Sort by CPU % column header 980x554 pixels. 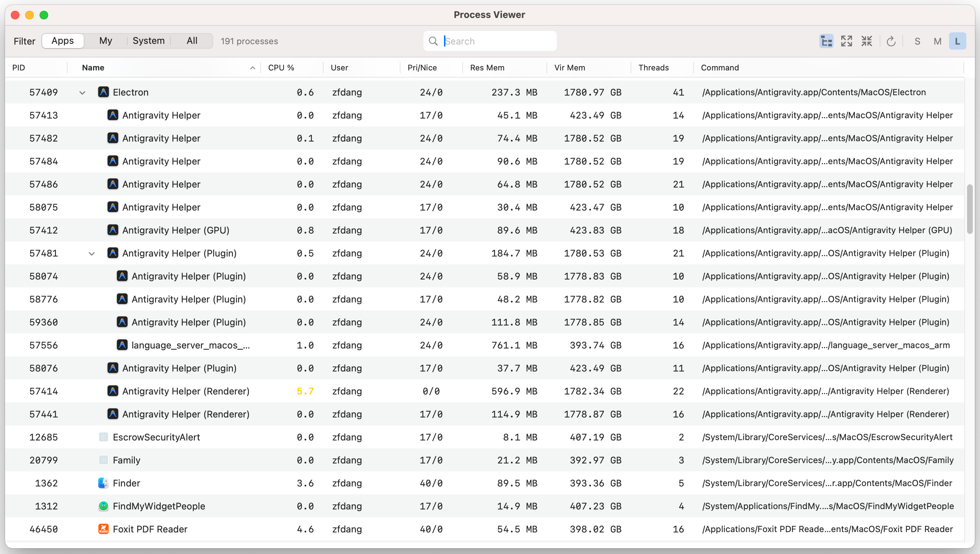281,68
